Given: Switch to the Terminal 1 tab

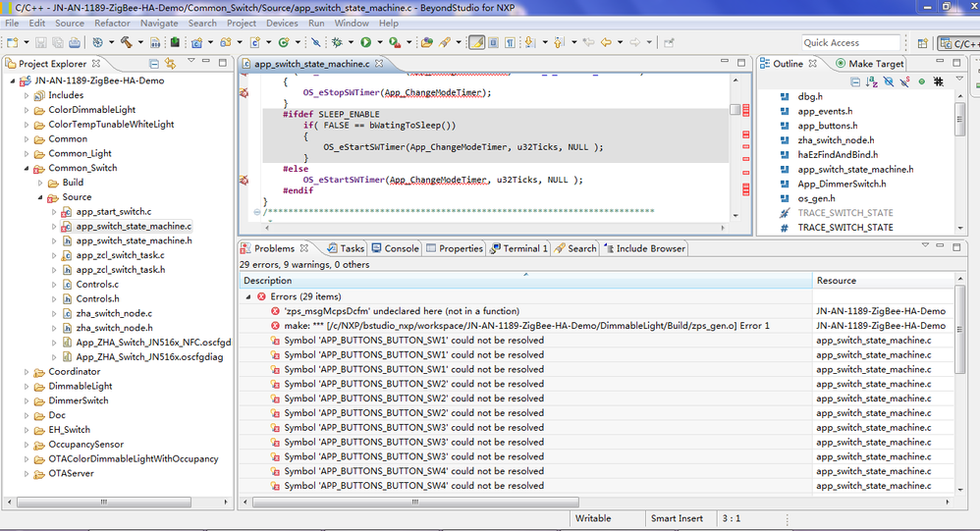Looking at the screenshot, I should point(518,248).
